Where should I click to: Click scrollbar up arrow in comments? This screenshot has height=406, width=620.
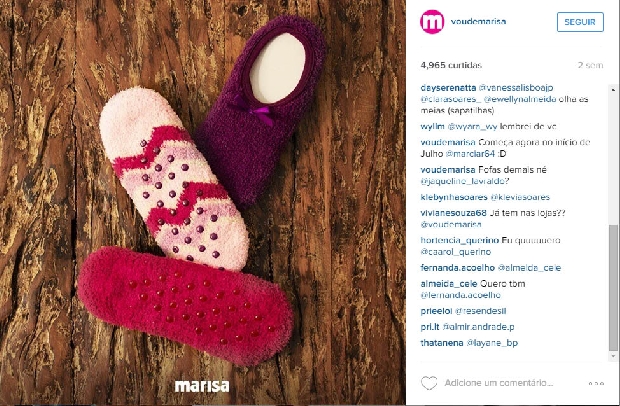coord(613,89)
